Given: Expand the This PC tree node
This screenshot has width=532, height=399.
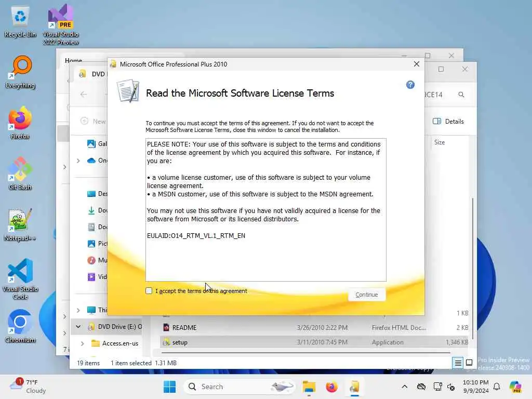Looking at the screenshot, I should coord(78,310).
